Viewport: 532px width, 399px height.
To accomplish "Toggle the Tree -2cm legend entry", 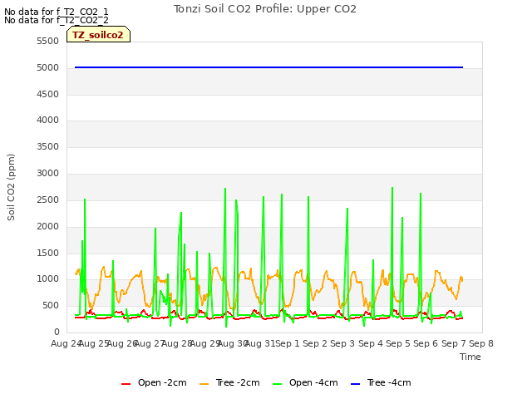I will (229, 382).
